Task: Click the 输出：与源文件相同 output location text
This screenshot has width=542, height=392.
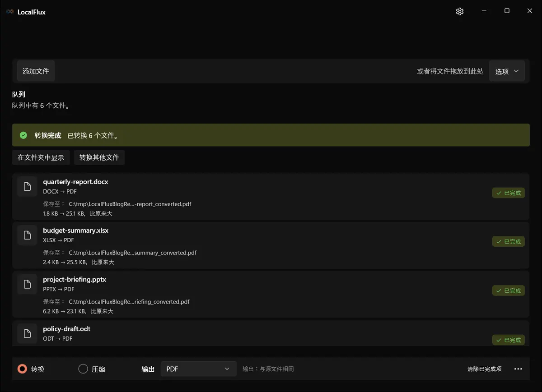Action: tap(268, 369)
